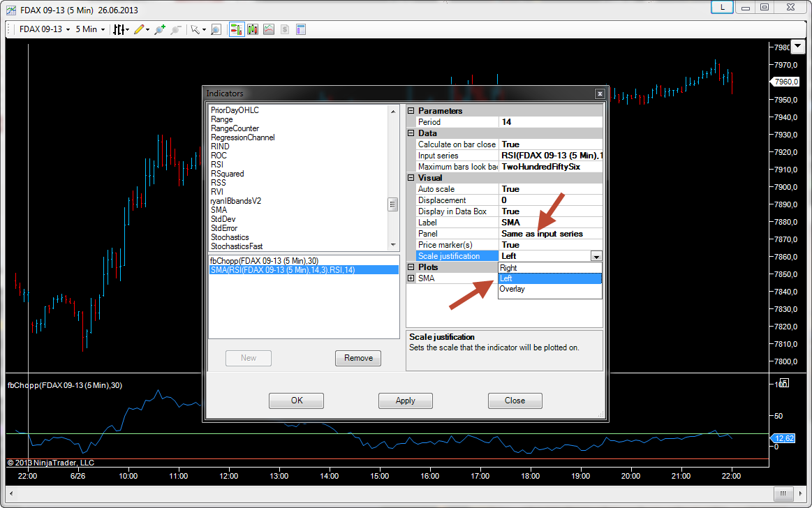Open the drawing tools pencil menu

point(141,29)
